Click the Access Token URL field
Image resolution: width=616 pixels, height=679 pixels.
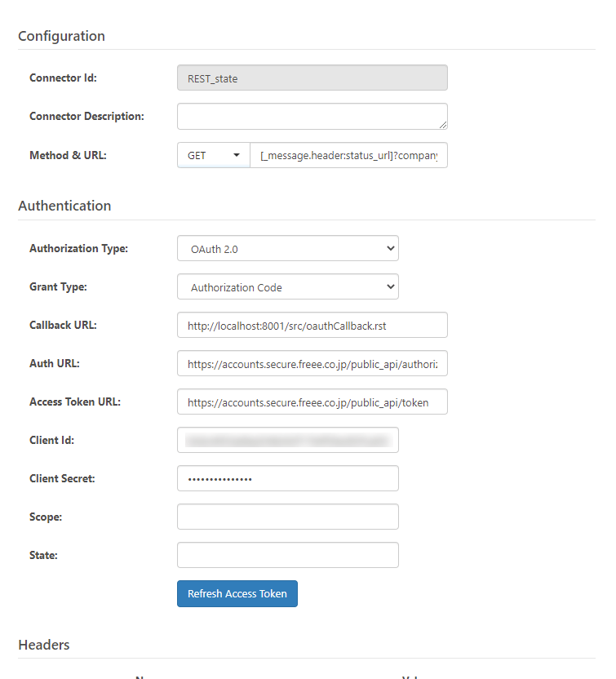point(312,402)
